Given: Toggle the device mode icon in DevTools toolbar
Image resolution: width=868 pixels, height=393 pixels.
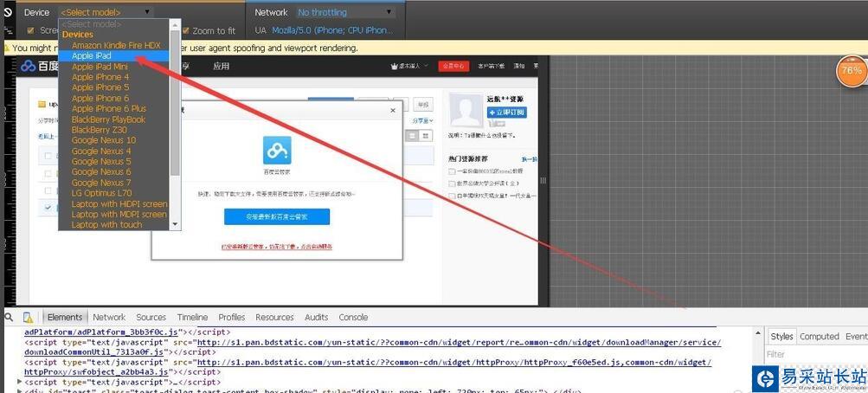Looking at the screenshot, I should [29, 317].
